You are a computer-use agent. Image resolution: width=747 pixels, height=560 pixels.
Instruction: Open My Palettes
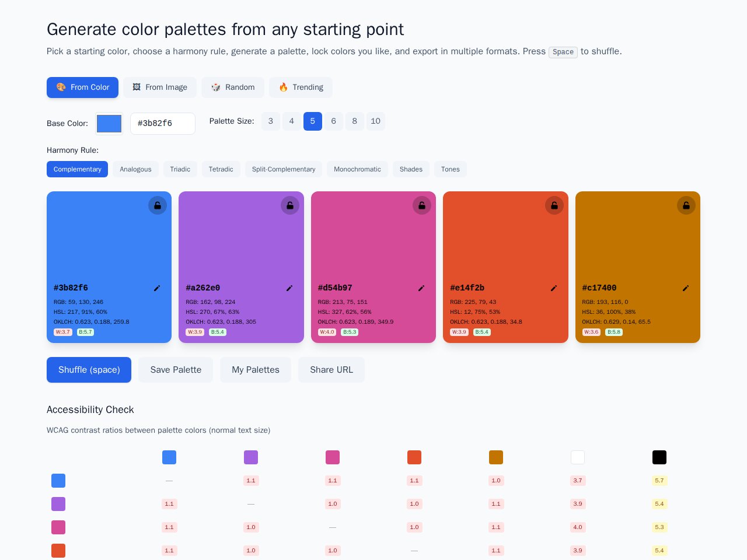pos(256,370)
